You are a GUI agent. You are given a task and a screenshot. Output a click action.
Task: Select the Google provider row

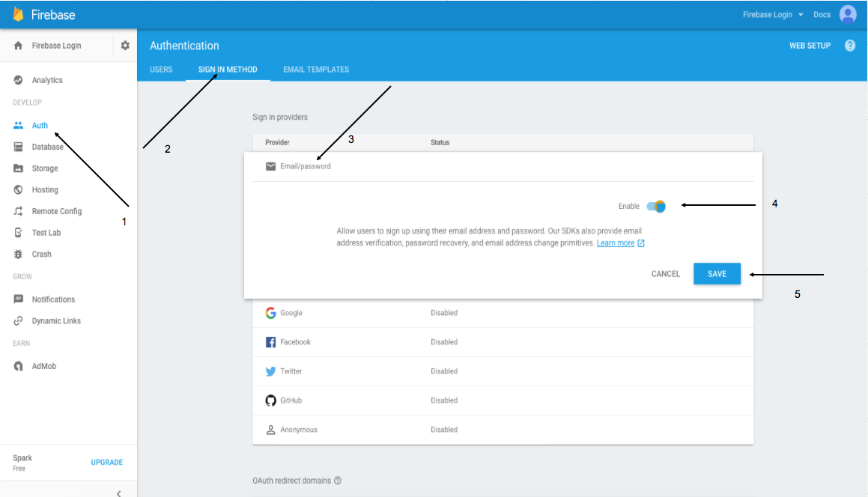(x=503, y=313)
